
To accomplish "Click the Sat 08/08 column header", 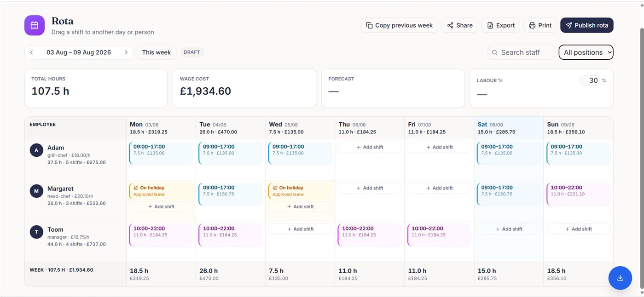I will point(509,128).
